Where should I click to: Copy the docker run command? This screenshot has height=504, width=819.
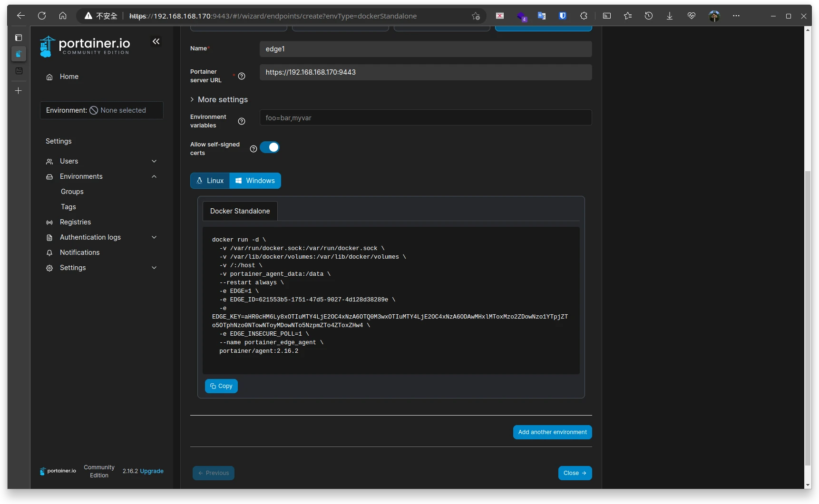click(221, 386)
